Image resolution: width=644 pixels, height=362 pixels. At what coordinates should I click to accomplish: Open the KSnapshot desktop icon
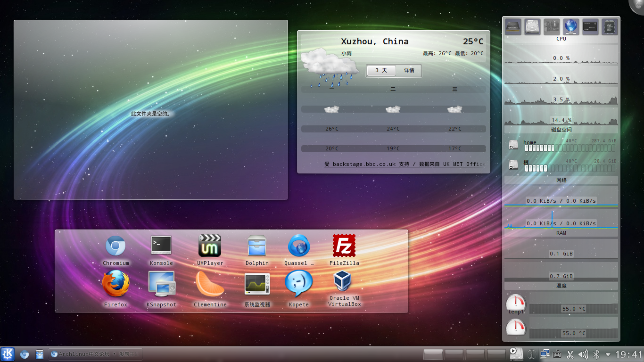[x=161, y=284]
